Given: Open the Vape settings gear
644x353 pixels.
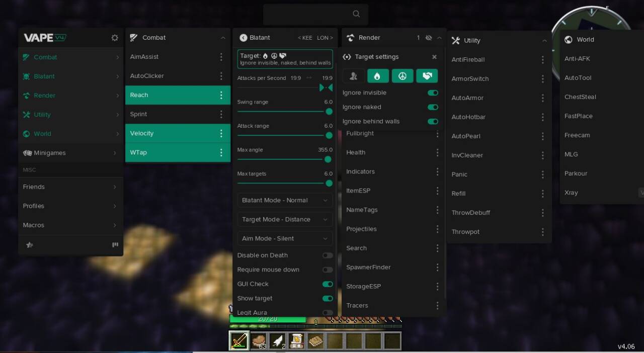Looking at the screenshot, I should [x=115, y=38].
